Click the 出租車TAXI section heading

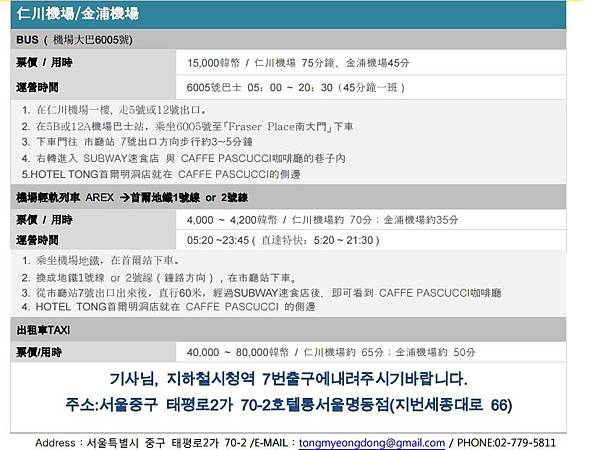(x=43, y=330)
